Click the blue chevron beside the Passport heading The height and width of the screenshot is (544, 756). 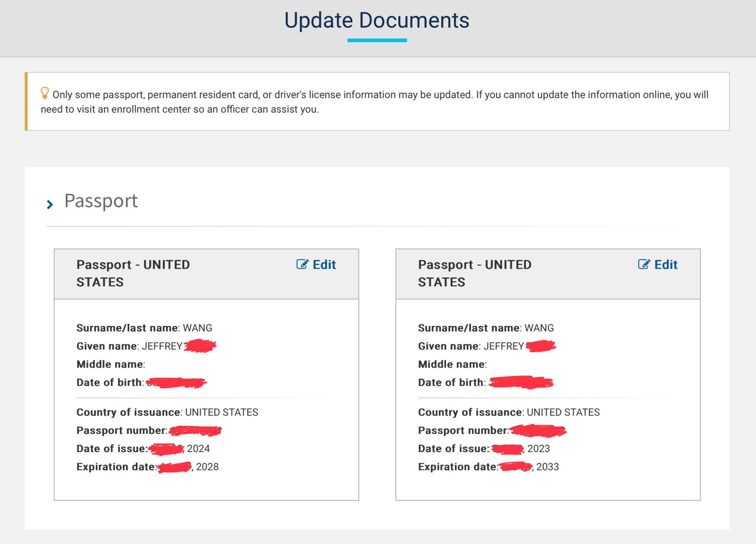tap(49, 205)
